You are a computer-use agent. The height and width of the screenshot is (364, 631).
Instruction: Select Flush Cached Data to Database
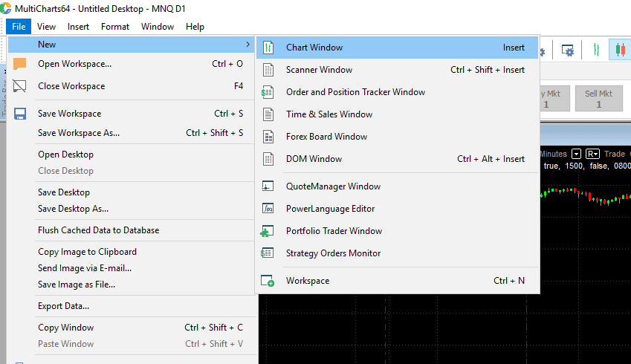coord(132,230)
